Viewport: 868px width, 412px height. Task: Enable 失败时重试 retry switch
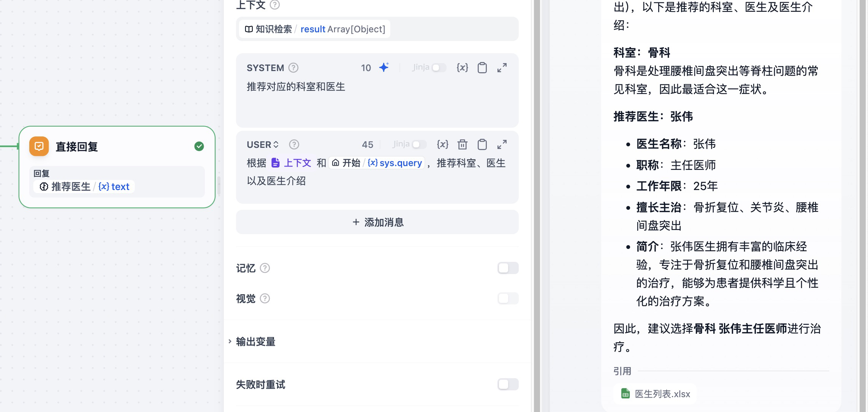point(508,384)
